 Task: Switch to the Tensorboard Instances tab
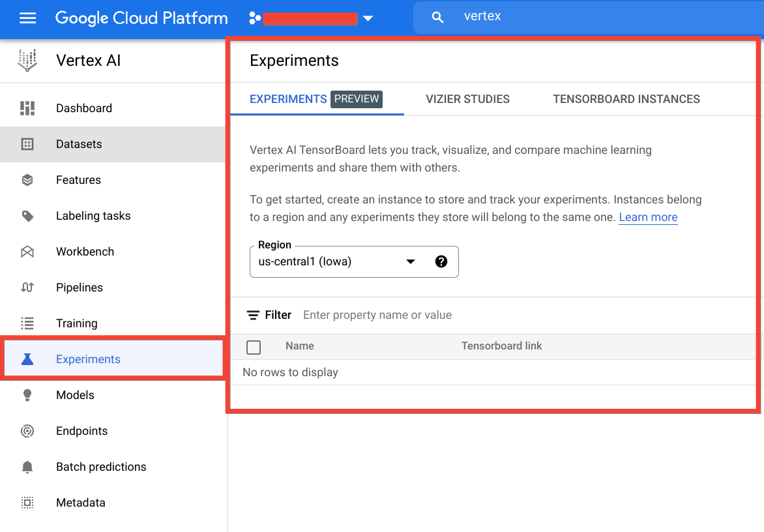[x=626, y=99]
